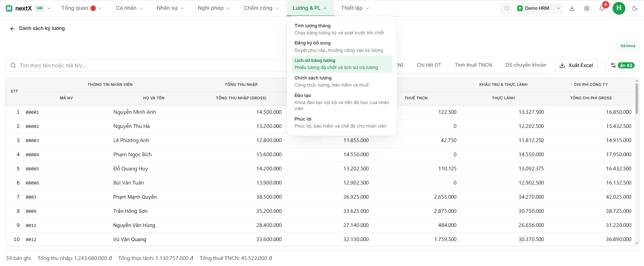Switch to DS chuyển khoản tab
This screenshot has height=266, width=644.
coord(526,65)
